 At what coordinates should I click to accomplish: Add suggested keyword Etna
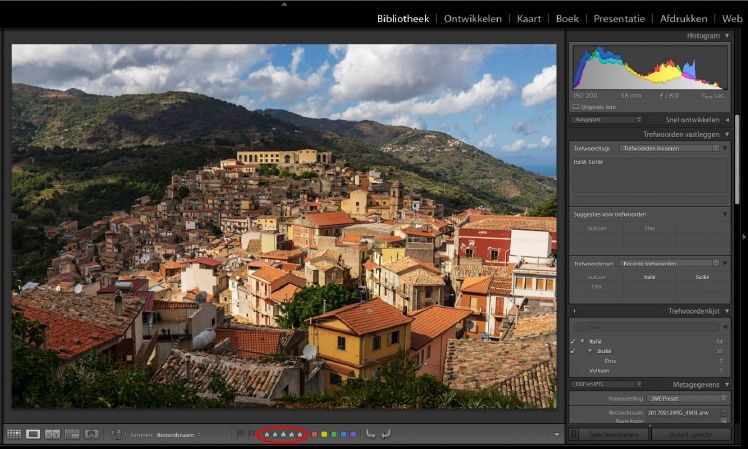pyautogui.click(x=650, y=229)
